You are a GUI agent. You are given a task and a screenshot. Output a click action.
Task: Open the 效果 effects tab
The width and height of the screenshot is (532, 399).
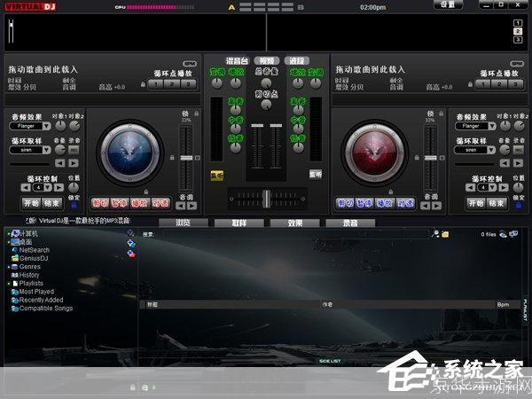pos(294,223)
